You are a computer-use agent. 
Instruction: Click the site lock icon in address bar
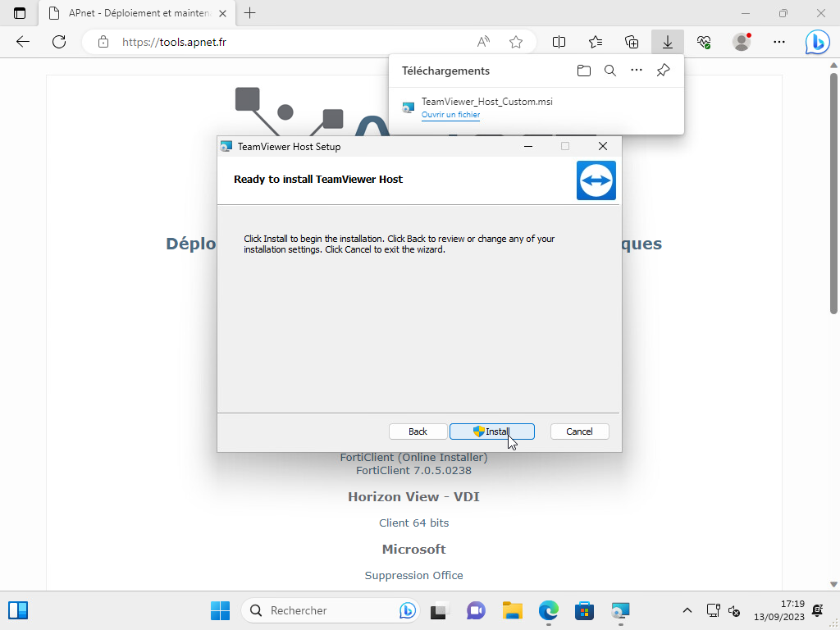[x=103, y=42]
